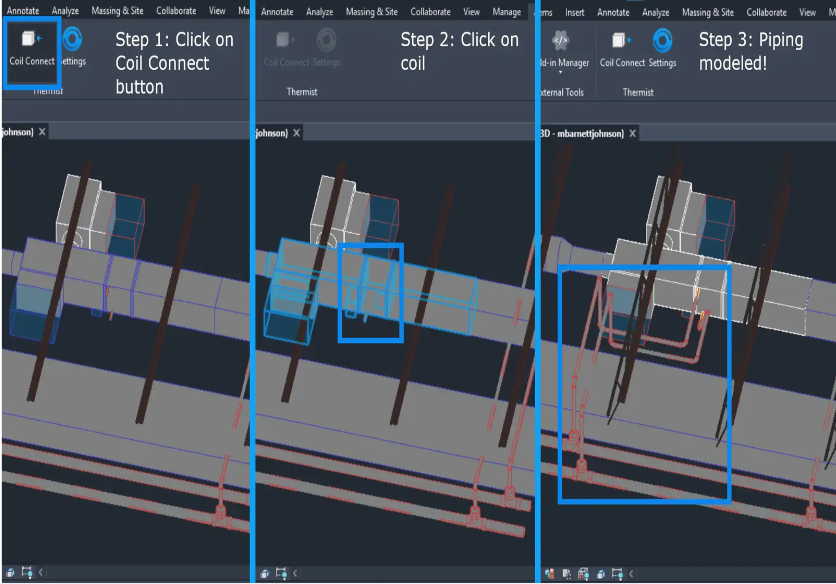Image resolution: width=836 pixels, height=584 pixels.
Task: Collapse the middle view control bar chevron
Action: (x=295, y=574)
